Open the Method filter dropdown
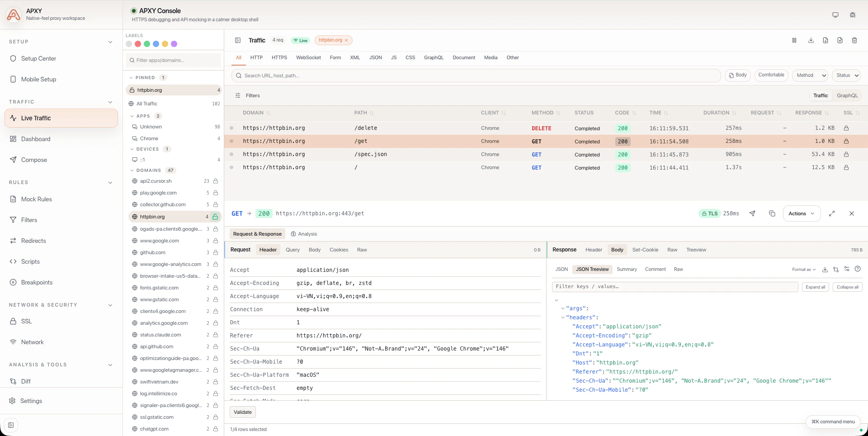Screen dimensions: 868x436 (810, 75)
